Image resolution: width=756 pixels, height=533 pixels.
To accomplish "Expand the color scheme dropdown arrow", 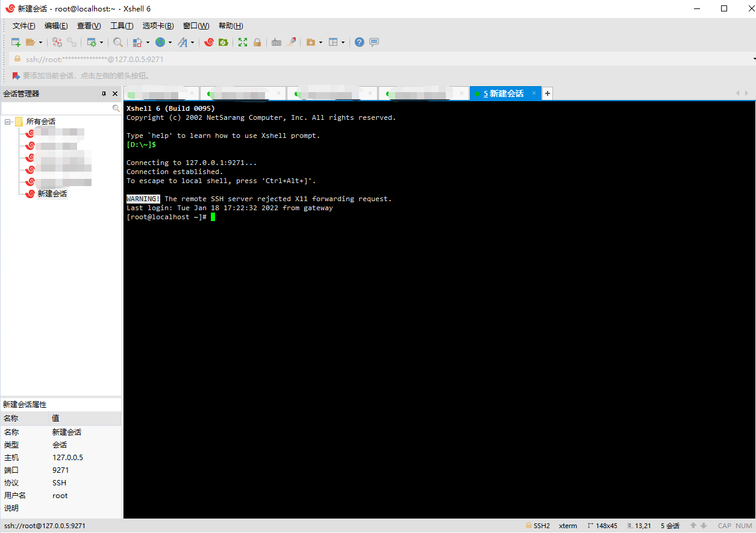I will [148, 42].
